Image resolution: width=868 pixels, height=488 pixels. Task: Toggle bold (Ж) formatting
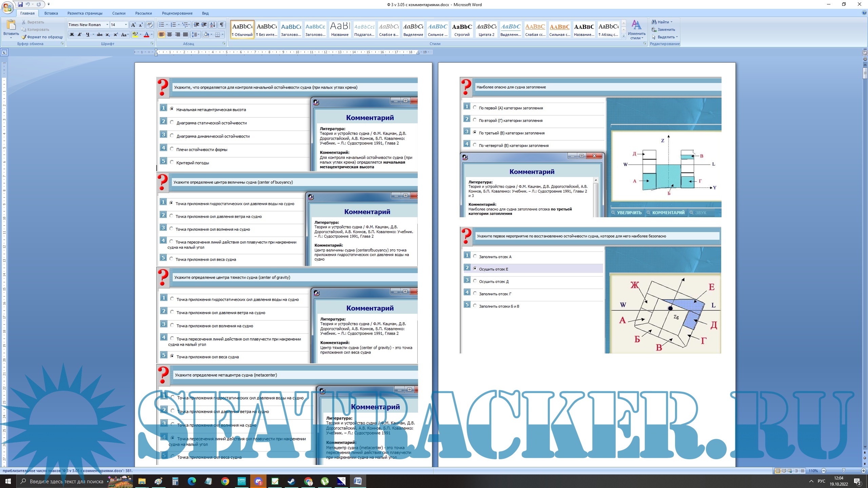pyautogui.click(x=72, y=35)
